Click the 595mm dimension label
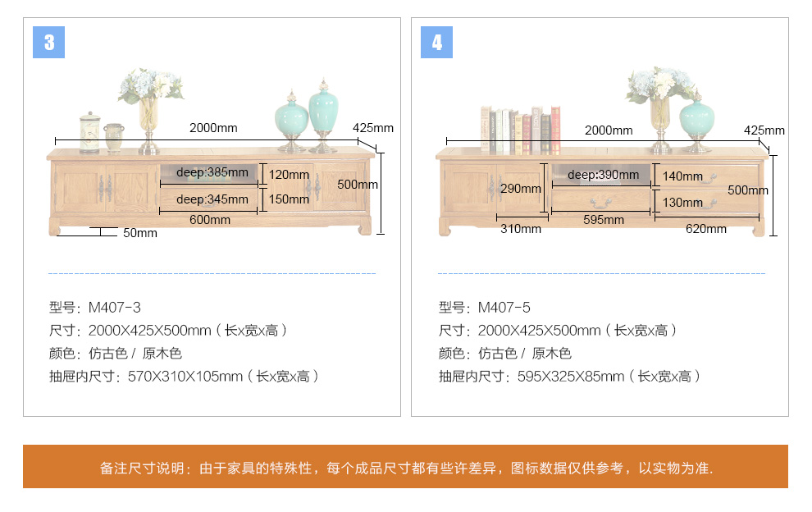The width and height of the screenshot is (812, 512). click(x=604, y=220)
